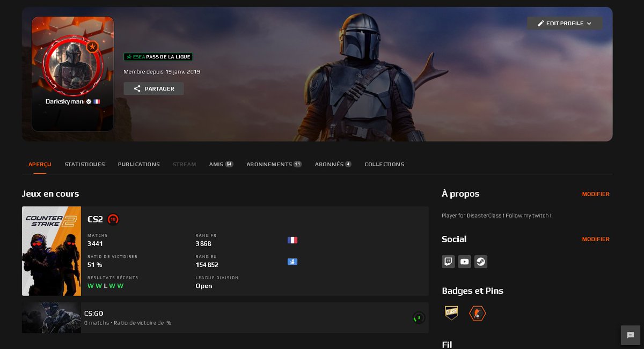Click the EU flag next to Rang EU
Screen dimensions: 644x349
coord(292,262)
